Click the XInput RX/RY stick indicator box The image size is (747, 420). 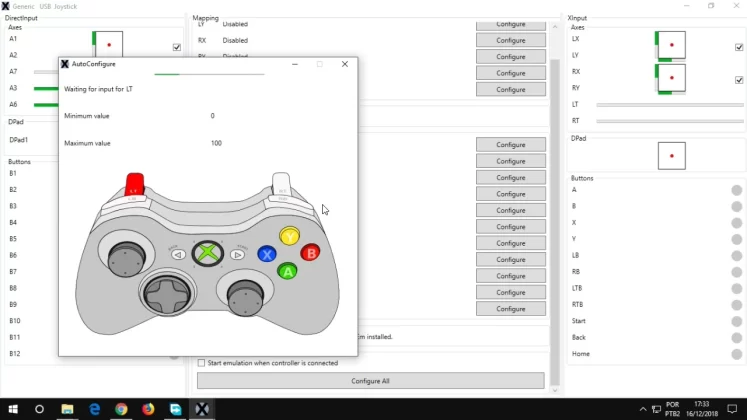[672, 78]
